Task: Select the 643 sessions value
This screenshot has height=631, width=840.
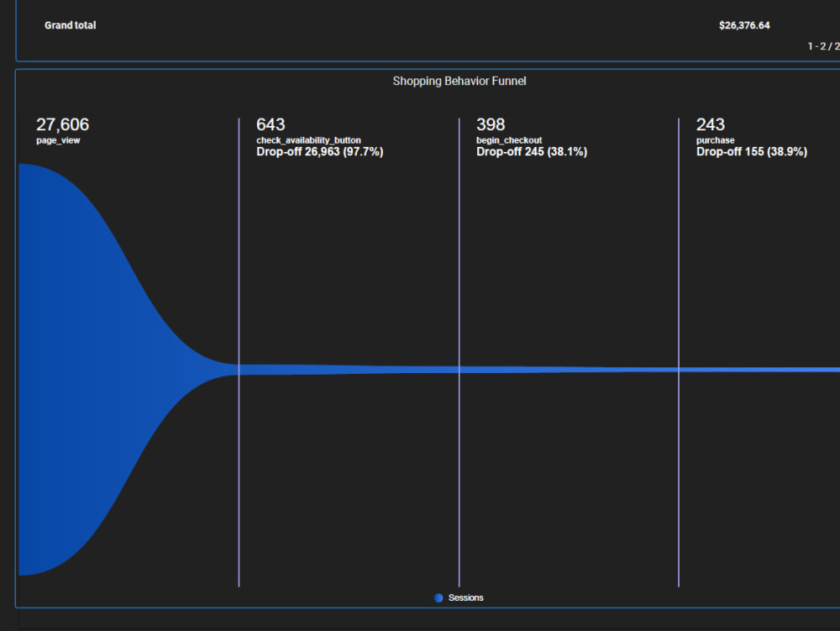Action: point(270,124)
